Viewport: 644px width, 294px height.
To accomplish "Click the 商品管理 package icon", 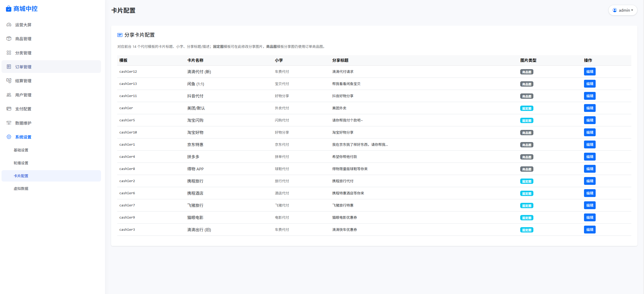I will pos(9,38).
